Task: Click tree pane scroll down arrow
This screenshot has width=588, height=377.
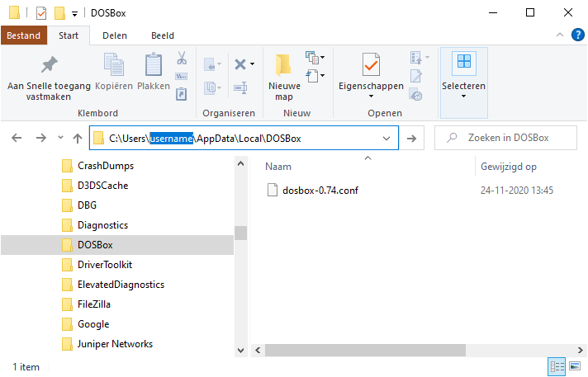Action: (241, 351)
